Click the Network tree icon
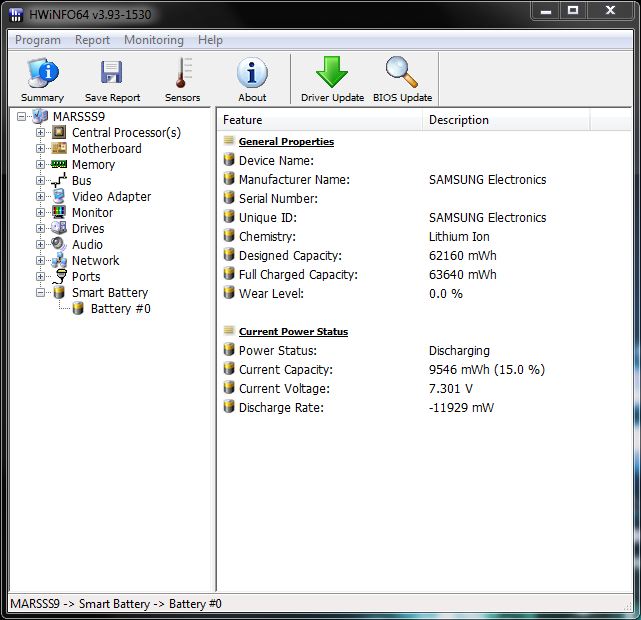Screen dimensions: 641x620 59,260
